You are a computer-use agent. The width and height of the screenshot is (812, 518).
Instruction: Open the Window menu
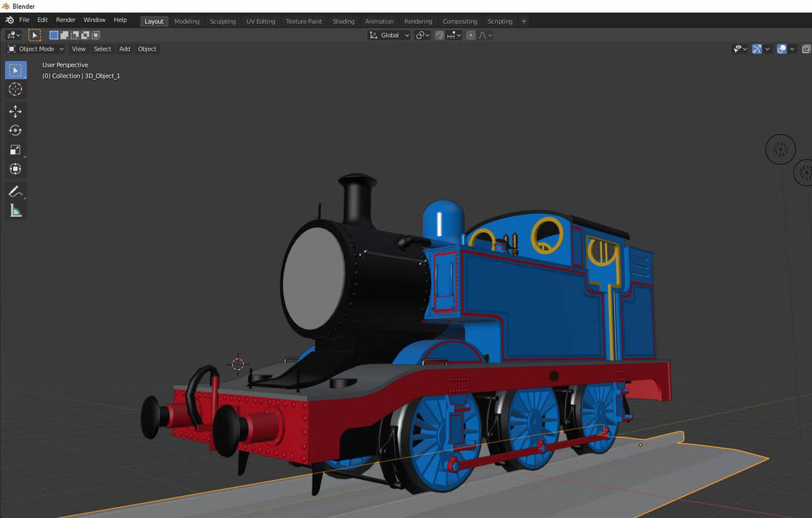pyautogui.click(x=94, y=20)
